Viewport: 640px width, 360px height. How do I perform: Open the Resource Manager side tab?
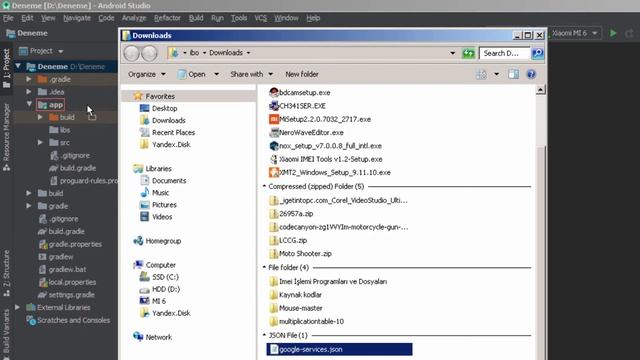[x=6, y=137]
